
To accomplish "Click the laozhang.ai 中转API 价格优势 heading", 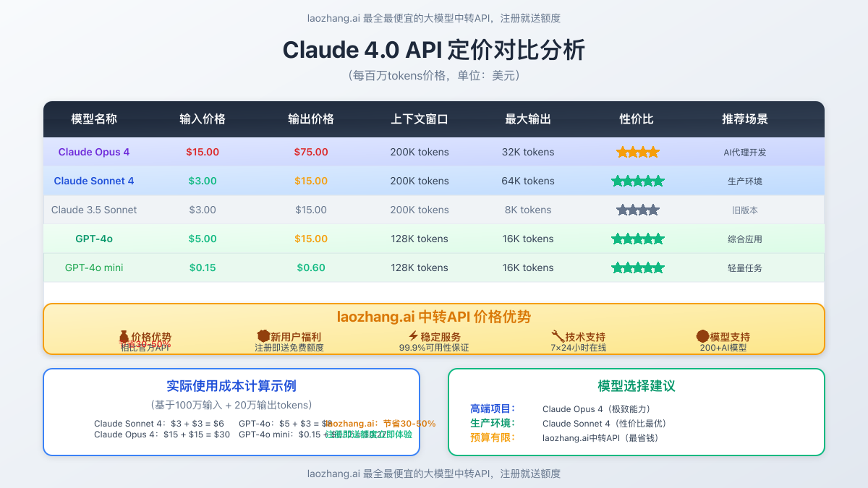I will [434, 317].
